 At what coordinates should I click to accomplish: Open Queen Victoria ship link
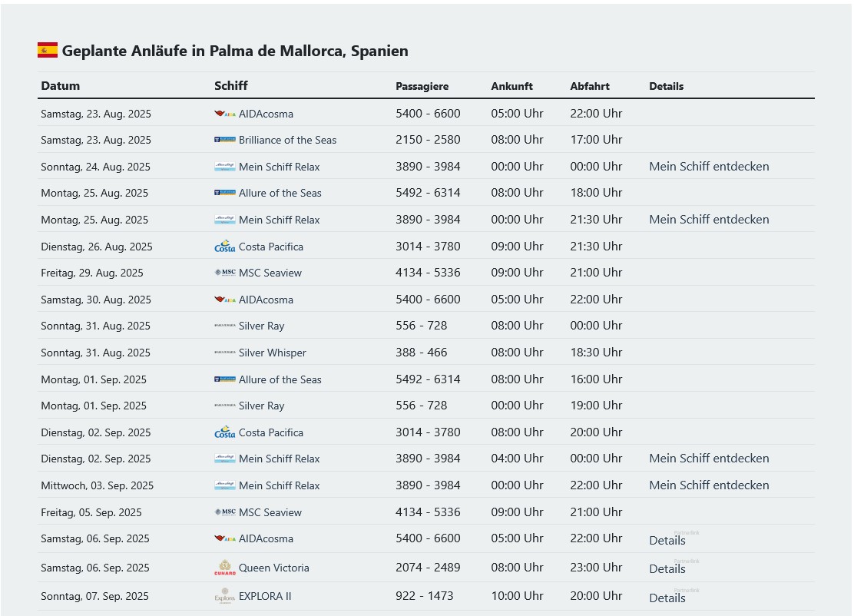click(274, 568)
